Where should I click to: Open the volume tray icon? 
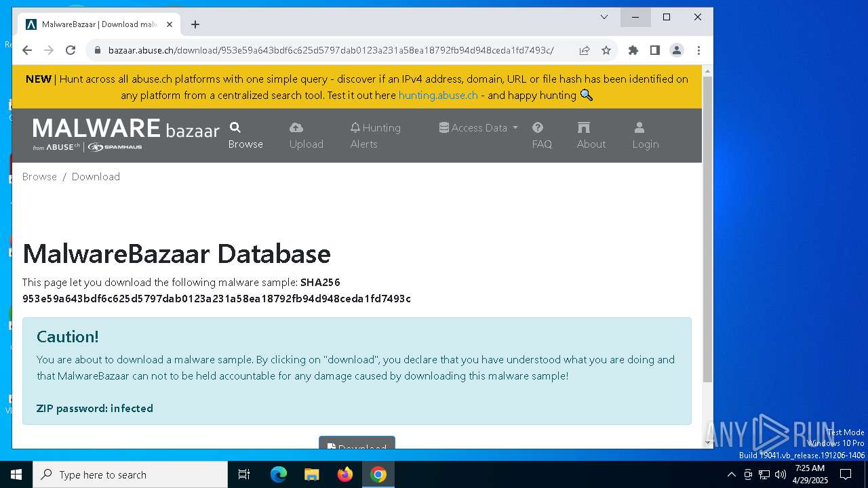[x=781, y=474]
